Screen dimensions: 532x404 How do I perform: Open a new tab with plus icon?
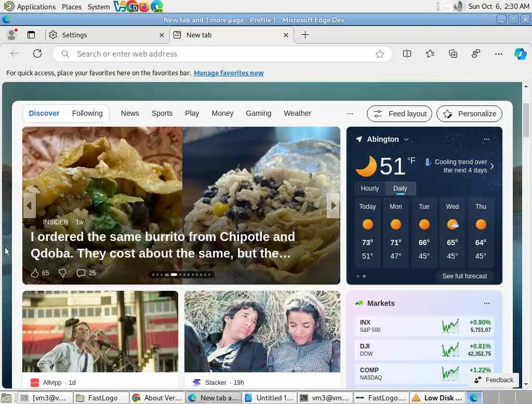pos(305,35)
